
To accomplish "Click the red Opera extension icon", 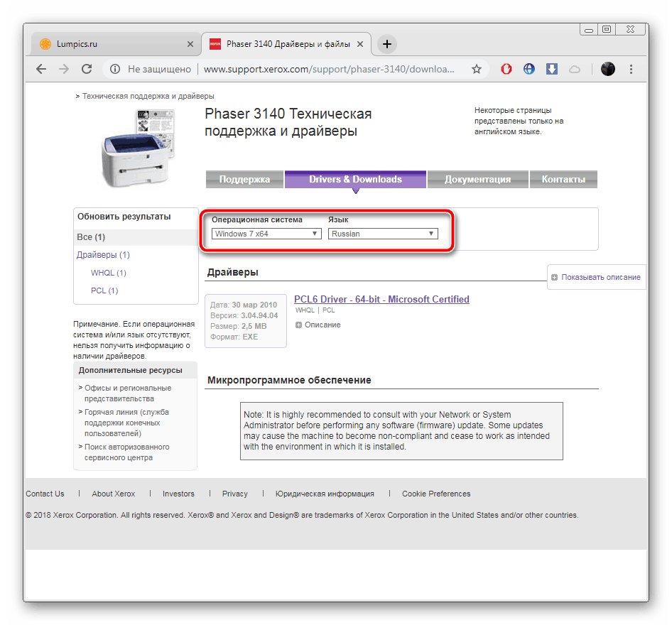I will [506, 69].
